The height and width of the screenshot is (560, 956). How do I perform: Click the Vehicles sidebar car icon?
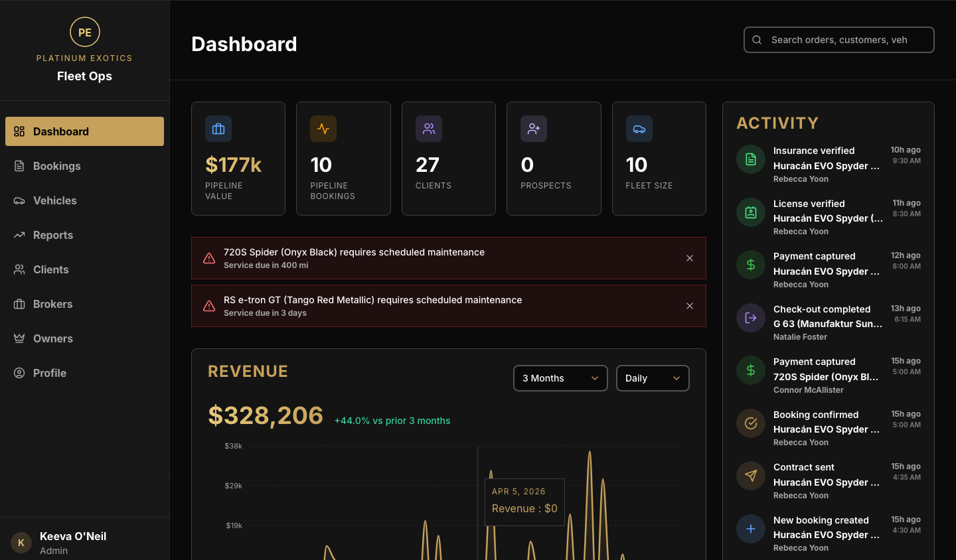pyautogui.click(x=19, y=200)
